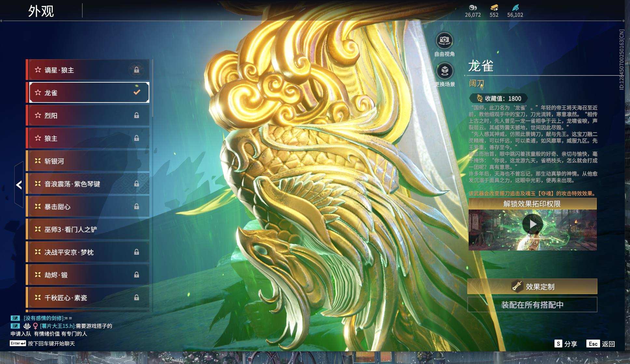Click the equipped checkmark on 龙雀

137,92
